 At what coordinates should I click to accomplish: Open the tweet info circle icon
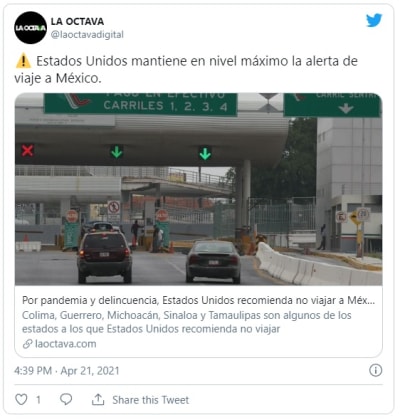(x=376, y=370)
